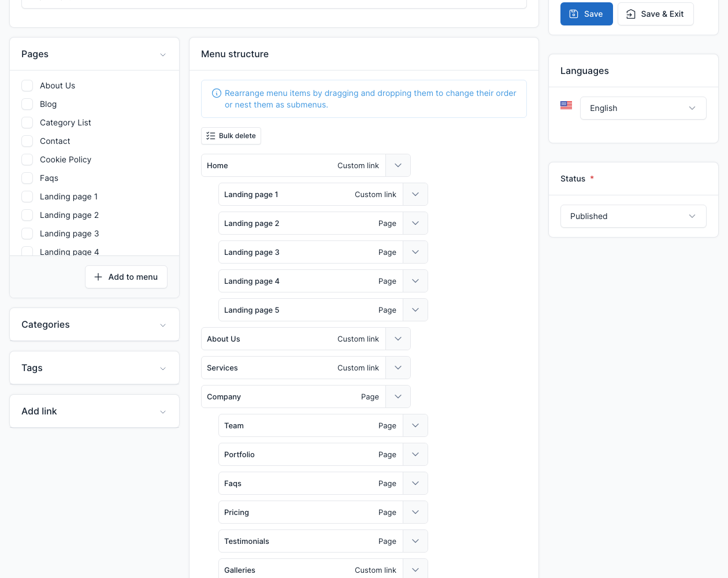Image resolution: width=728 pixels, height=578 pixels.
Task: Expand the Landing page 5 menu item chevron
Action: click(x=415, y=310)
